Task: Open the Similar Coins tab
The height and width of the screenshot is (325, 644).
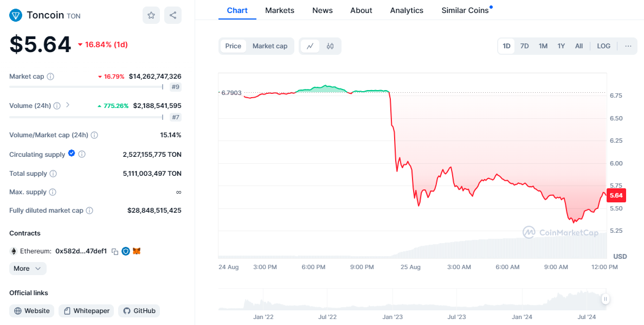Action: coord(465,10)
